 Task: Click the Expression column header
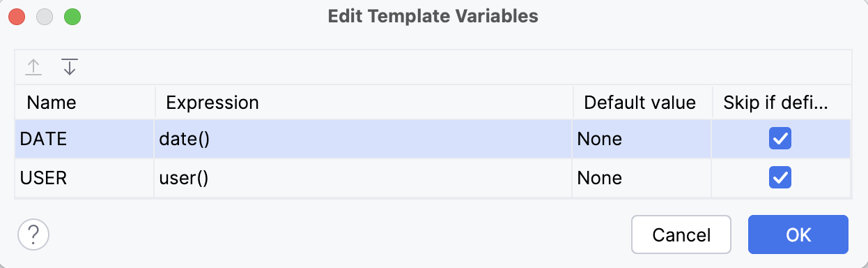364,103
